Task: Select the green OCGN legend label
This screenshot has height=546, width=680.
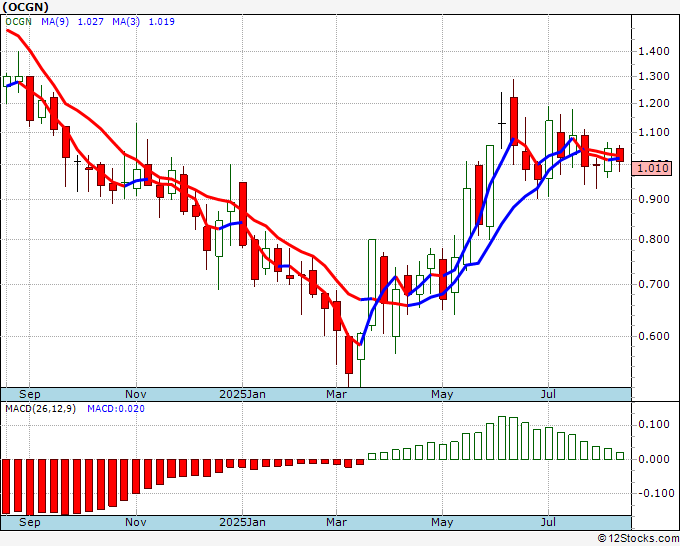Action: point(18,21)
